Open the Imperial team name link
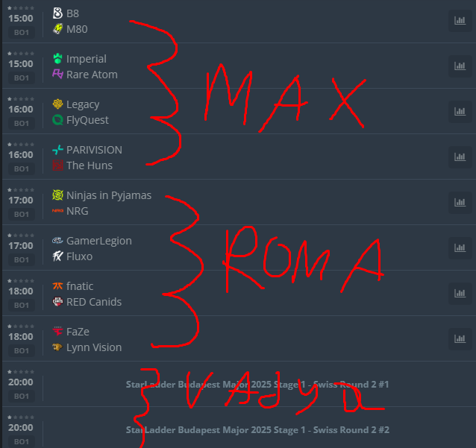The image size is (476, 448). pyautogui.click(x=87, y=59)
